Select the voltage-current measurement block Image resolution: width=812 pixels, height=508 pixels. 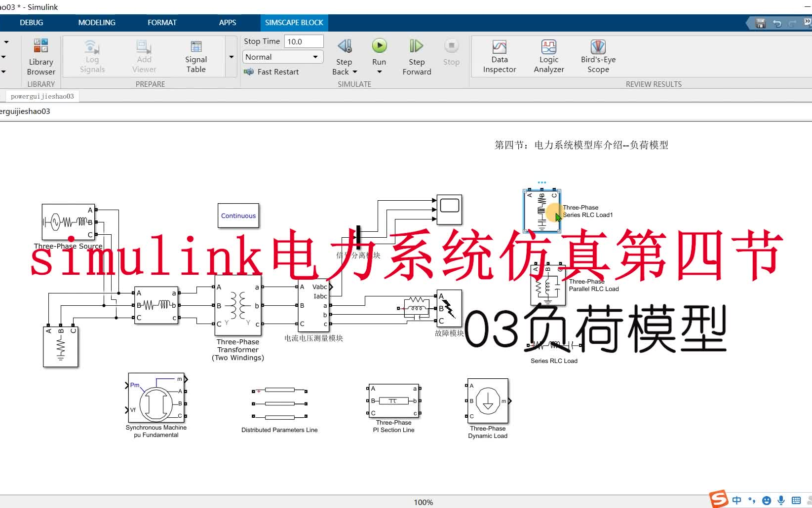[x=314, y=304]
